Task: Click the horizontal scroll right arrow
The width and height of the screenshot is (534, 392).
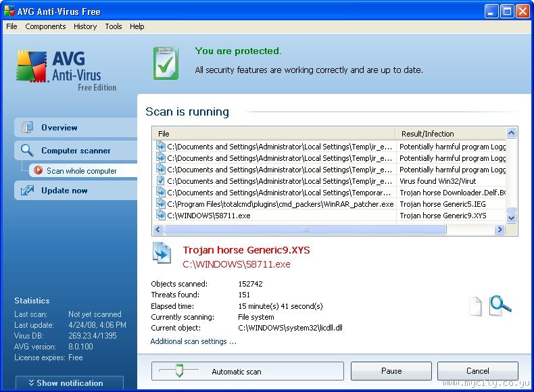Action: tap(500, 230)
